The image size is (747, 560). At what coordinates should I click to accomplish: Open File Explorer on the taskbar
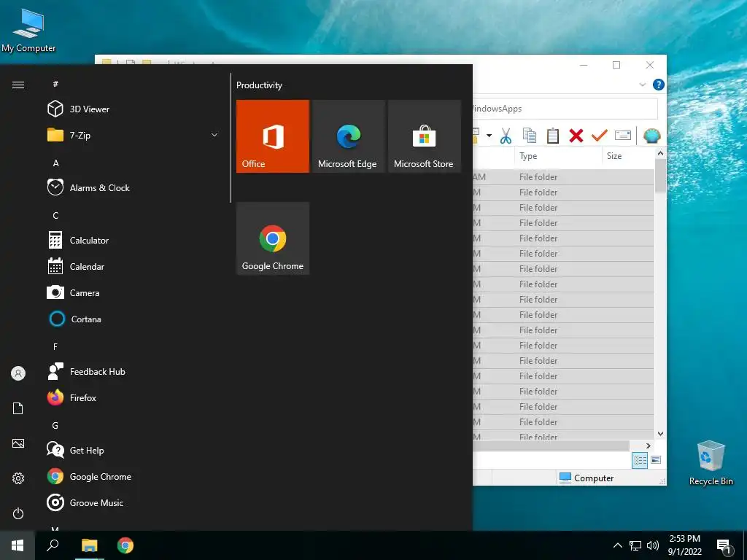(x=90, y=545)
